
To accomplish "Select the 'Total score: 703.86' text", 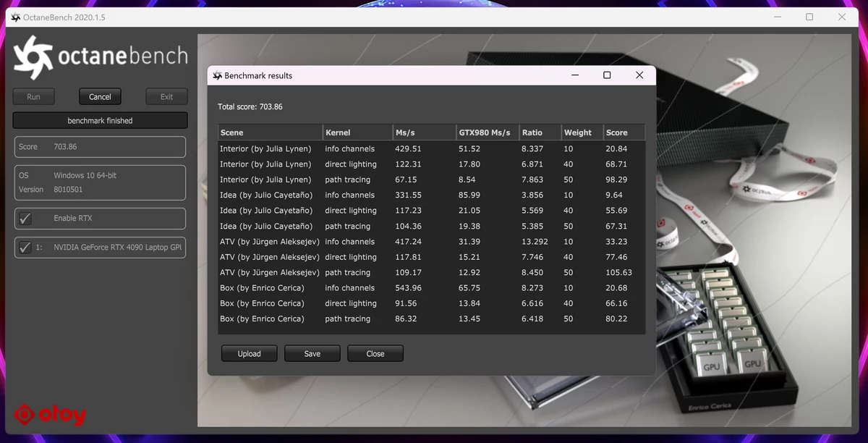I will [x=250, y=107].
